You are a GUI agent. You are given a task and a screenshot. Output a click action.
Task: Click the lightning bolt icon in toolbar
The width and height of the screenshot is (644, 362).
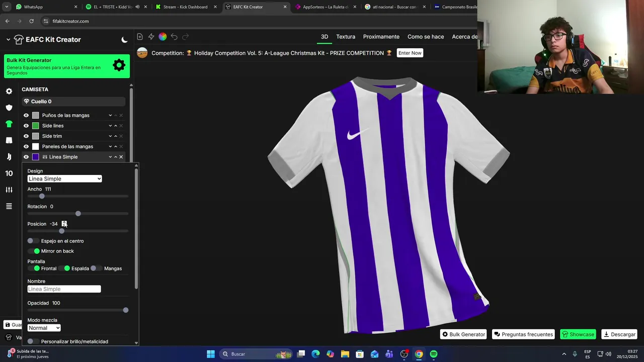pyautogui.click(x=151, y=37)
